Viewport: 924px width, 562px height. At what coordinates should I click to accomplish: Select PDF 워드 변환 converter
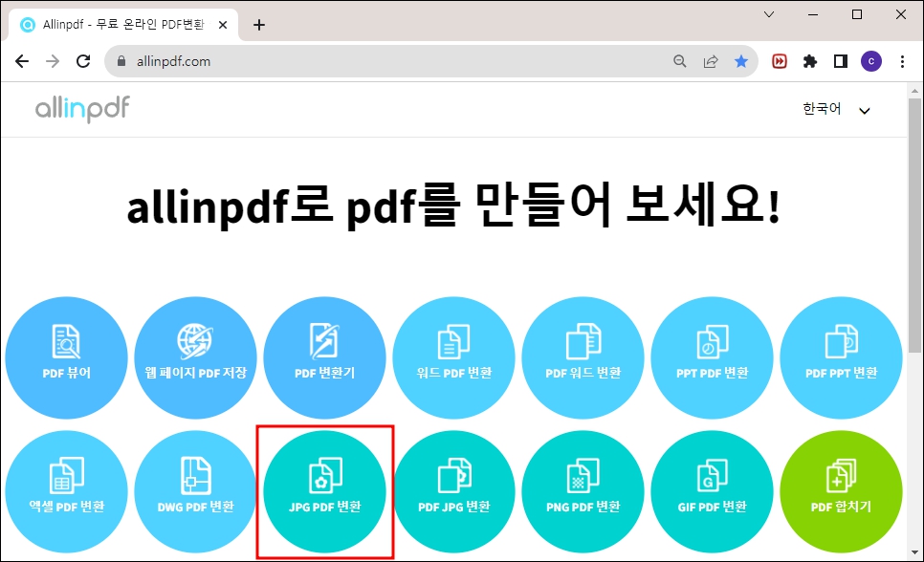(583, 357)
